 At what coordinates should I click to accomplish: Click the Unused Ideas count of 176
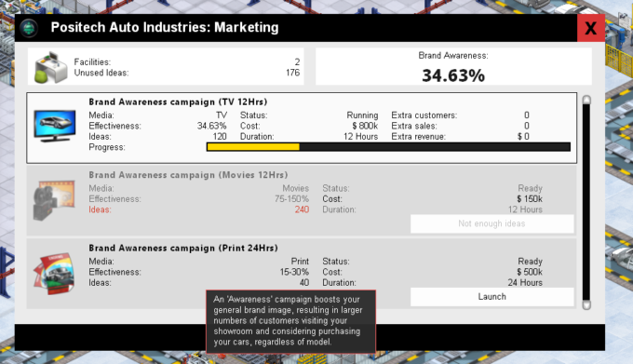pos(292,73)
